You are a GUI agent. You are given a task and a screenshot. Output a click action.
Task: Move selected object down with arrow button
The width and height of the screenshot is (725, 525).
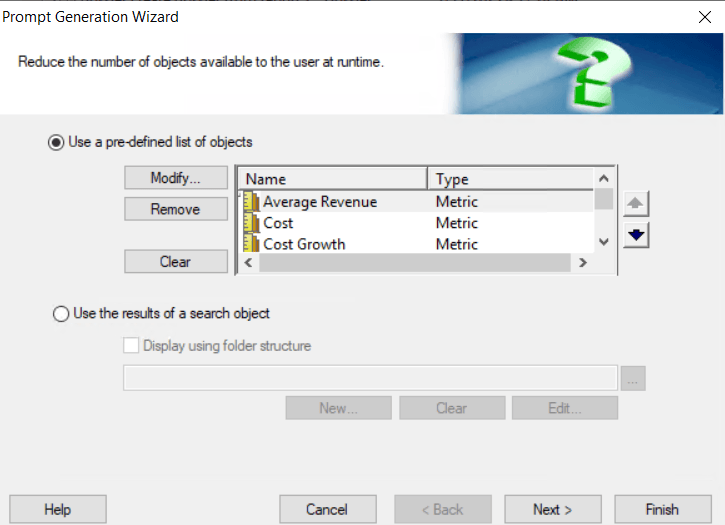pos(636,235)
